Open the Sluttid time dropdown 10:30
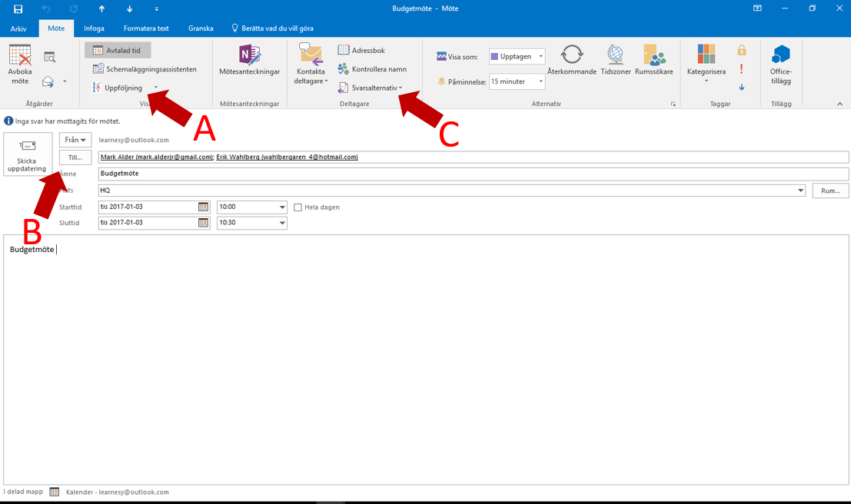Viewport: 851px width, 504px height. tap(282, 223)
